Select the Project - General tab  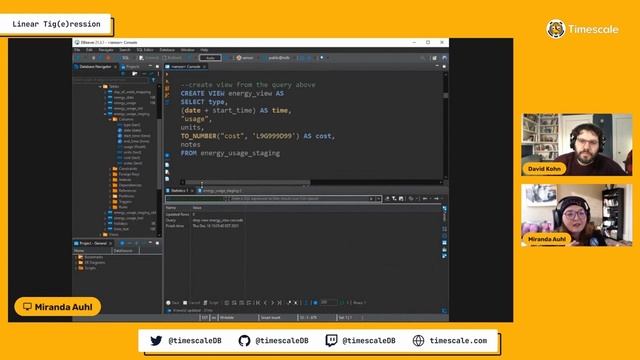pos(93,243)
